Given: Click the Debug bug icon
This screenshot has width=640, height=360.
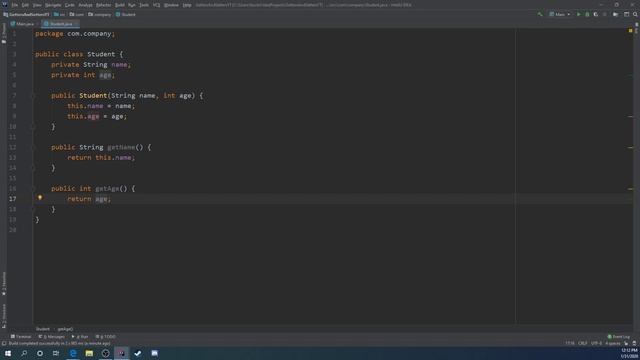Looking at the screenshot, I should tap(587, 14).
